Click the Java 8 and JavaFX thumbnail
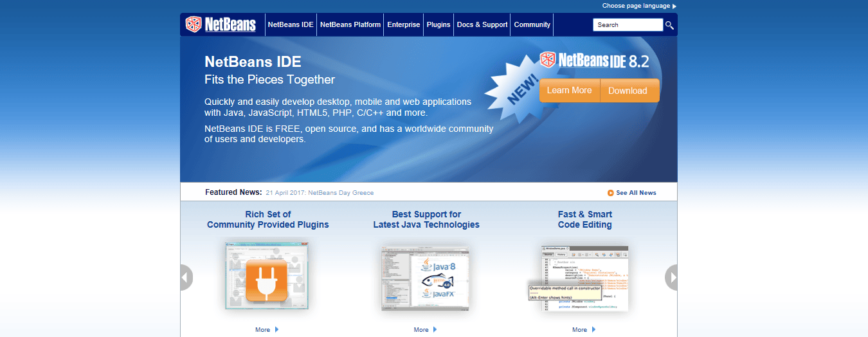 point(426,278)
